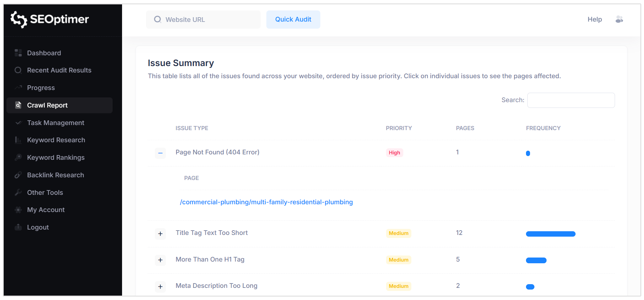Viewport: 644px width, 300px height.
Task: Click the Quick Audit button
Action: click(x=293, y=19)
